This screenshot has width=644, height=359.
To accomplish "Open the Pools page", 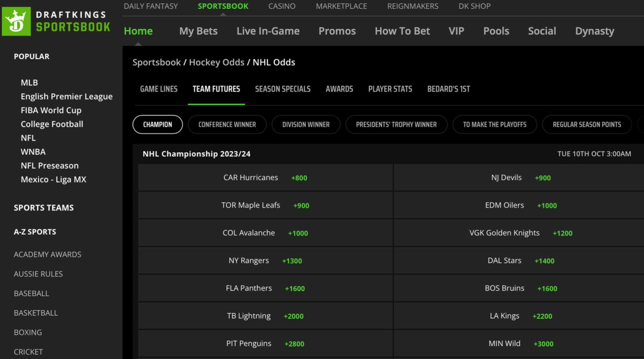I will [496, 31].
